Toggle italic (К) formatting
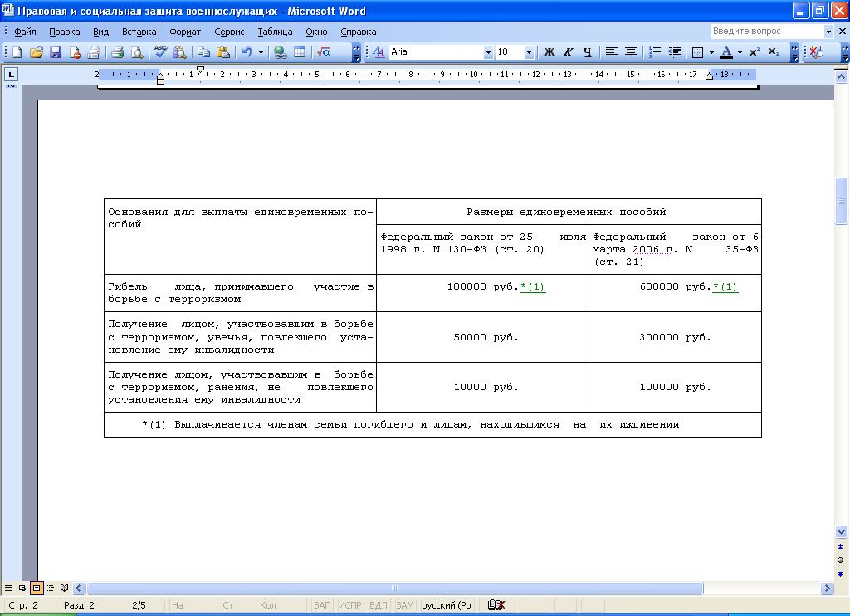Screen dimensions: 850x616 [x=568, y=52]
